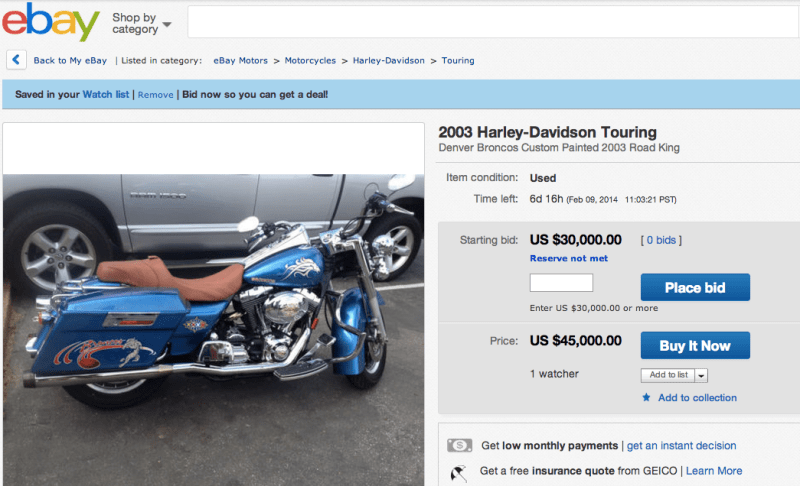The width and height of the screenshot is (800, 486).
Task: Click the Place bid button
Action: coord(695,287)
